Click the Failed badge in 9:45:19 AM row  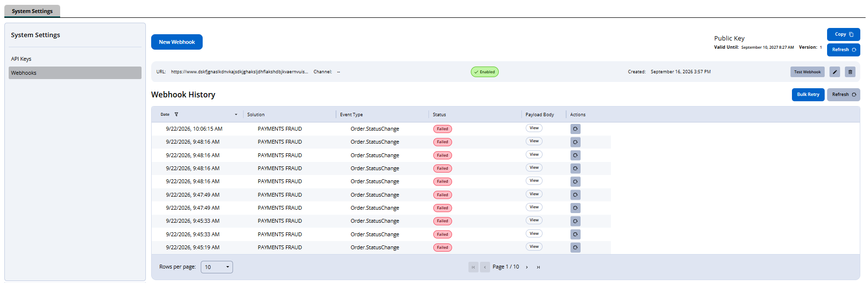tap(442, 247)
